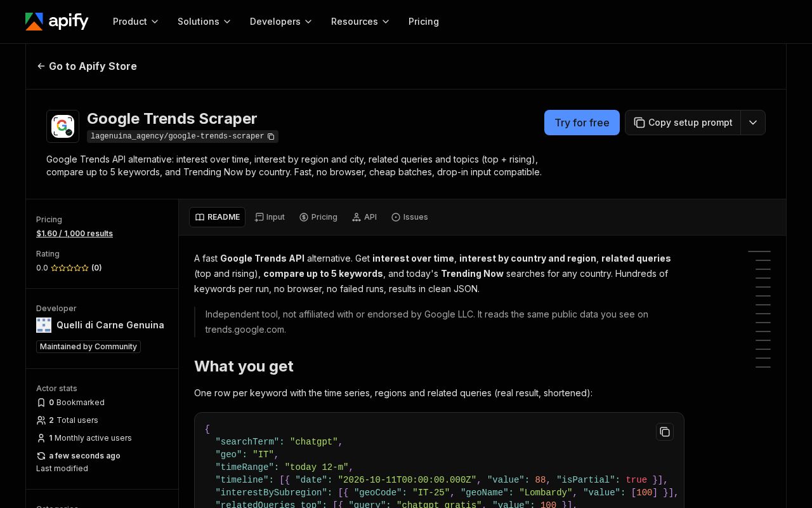Click the Bookmarked icon in Actor stats
This screenshot has width=812, height=508.
pyautogui.click(x=41, y=403)
